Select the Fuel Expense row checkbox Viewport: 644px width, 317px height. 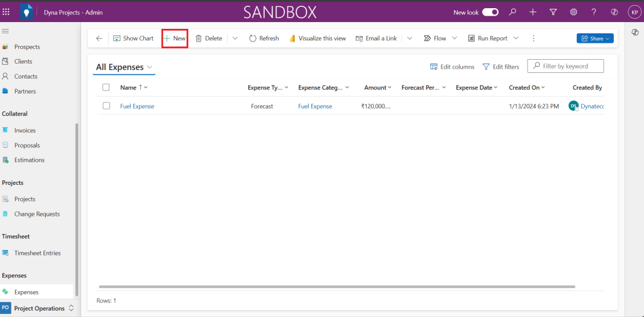pyautogui.click(x=106, y=106)
